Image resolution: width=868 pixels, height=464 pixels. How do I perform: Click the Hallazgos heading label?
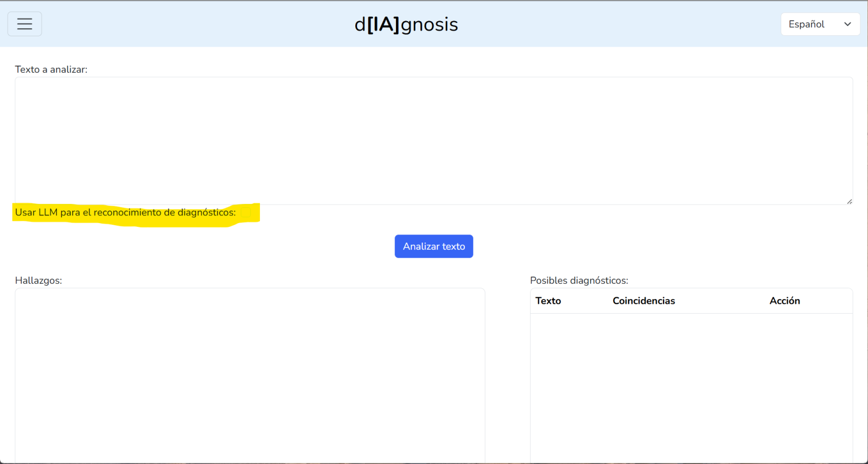tap(39, 281)
